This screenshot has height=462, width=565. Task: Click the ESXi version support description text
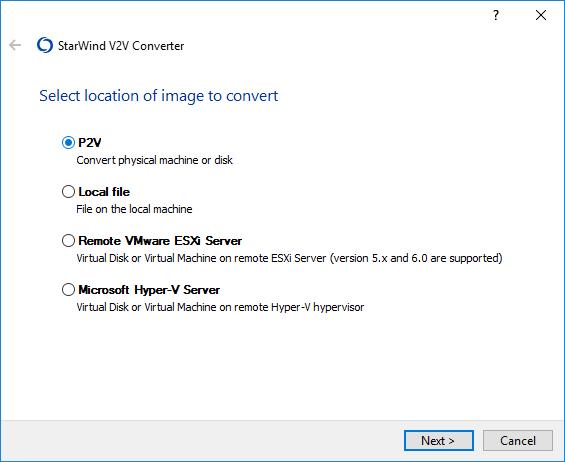click(x=289, y=258)
